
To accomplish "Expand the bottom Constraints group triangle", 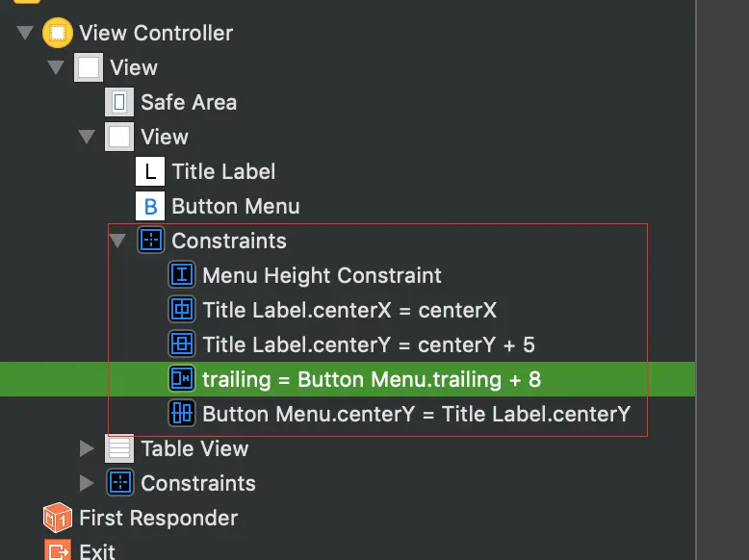I will (x=87, y=483).
